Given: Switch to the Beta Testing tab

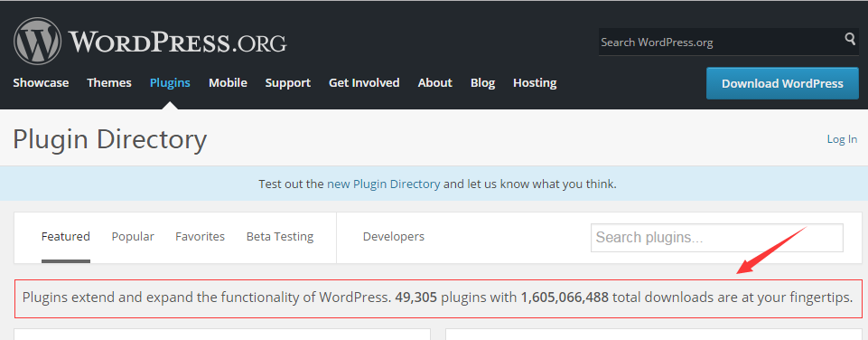Looking at the screenshot, I should pyautogui.click(x=280, y=237).
